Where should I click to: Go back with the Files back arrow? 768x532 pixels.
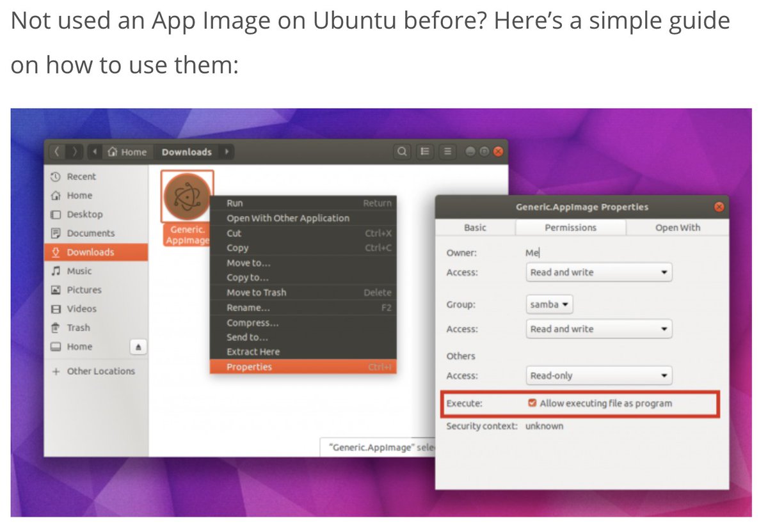point(57,152)
